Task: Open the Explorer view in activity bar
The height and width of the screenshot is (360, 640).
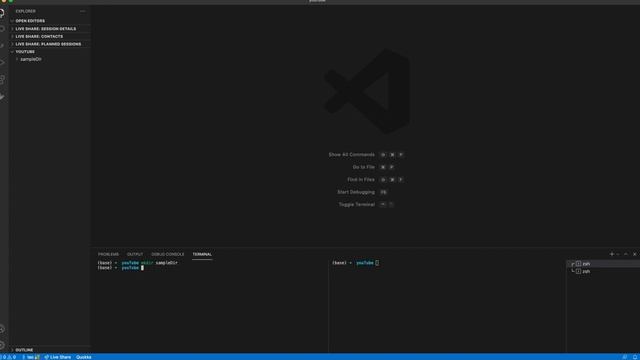Action: click(2, 13)
